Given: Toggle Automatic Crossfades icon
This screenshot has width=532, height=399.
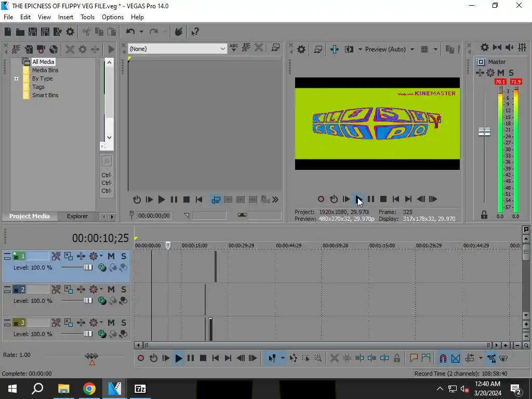Looking at the screenshot, I should (x=456, y=358).
